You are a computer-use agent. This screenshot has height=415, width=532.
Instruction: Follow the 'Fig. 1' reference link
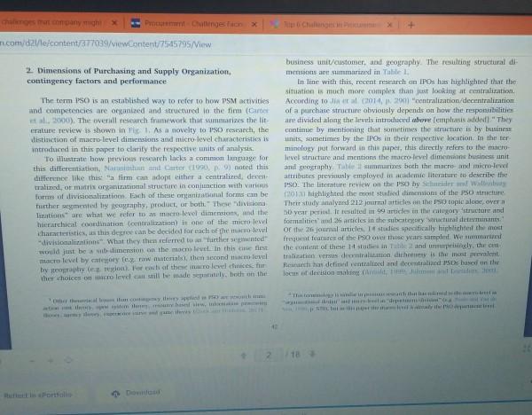(x=138, y=130)
